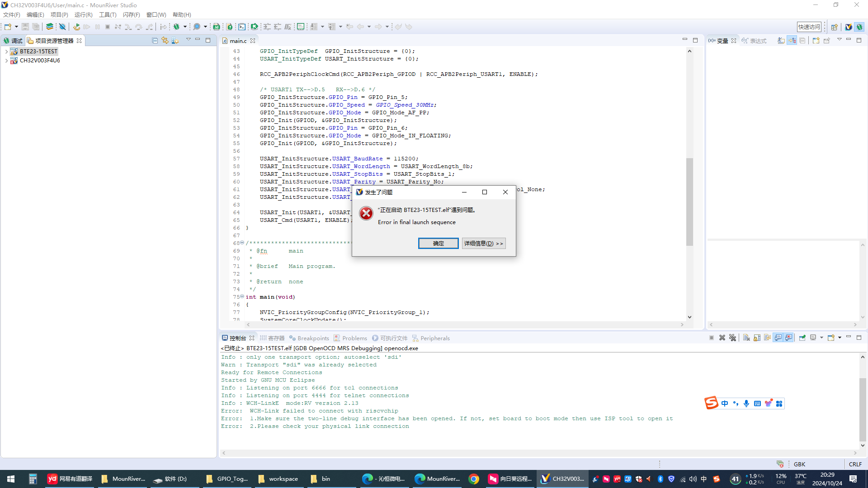Click Open Console icon in console toolbar
Image resolution: width=868 pixels, height=488 pixels.
pyautogui.click(x=831, y=338)
